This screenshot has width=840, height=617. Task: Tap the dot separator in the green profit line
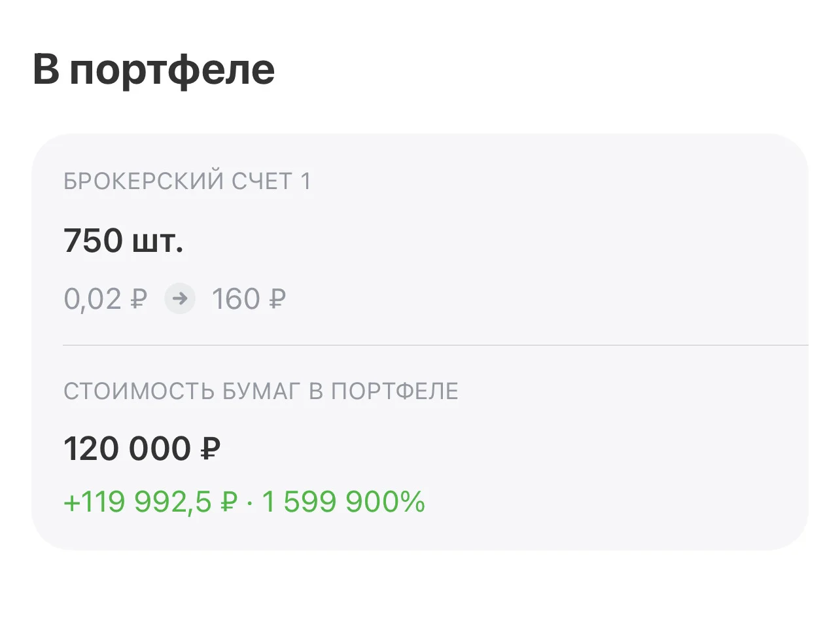click(x=249, y=502)
